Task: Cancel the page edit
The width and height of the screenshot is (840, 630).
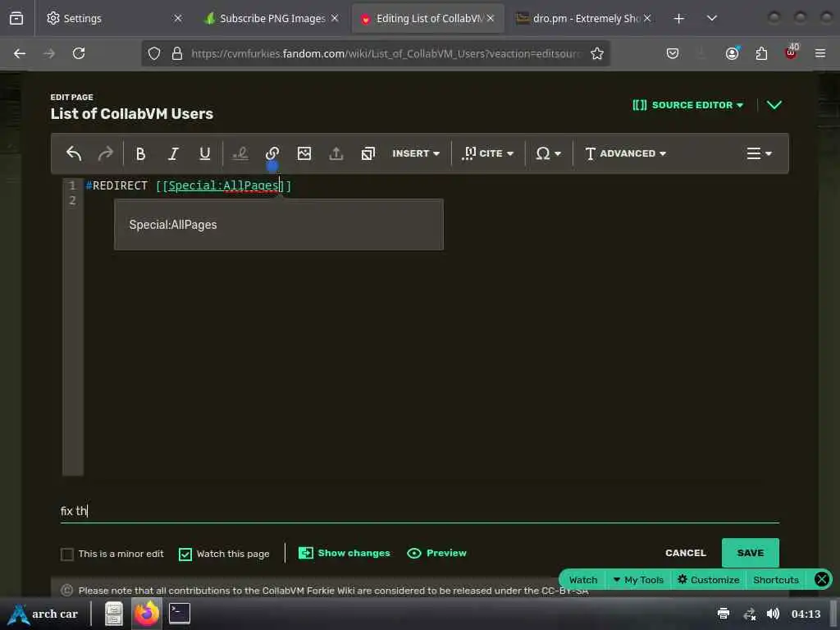Action: (686, 553)
